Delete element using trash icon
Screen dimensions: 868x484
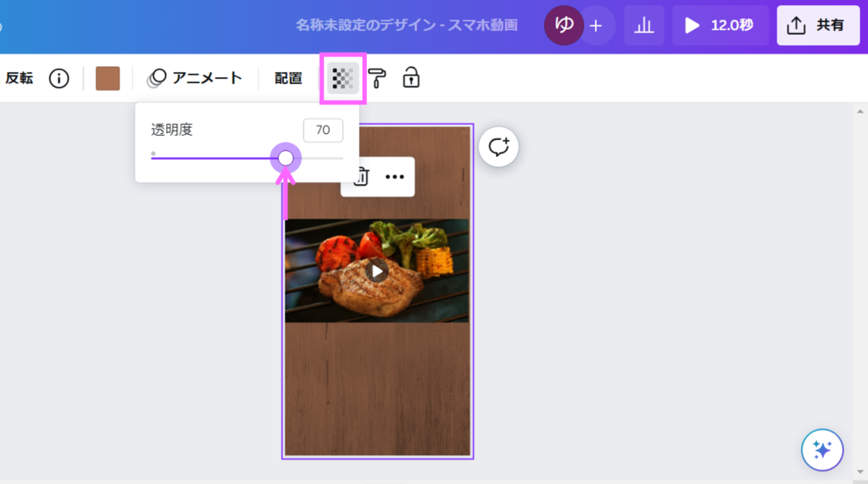[x=361, y=177]
